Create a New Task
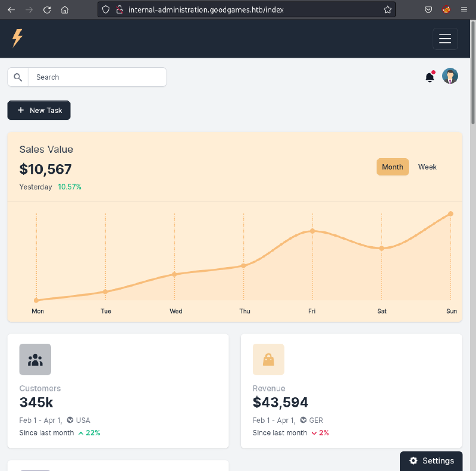The height and width of the screenshot is (471, 476). 39,110
